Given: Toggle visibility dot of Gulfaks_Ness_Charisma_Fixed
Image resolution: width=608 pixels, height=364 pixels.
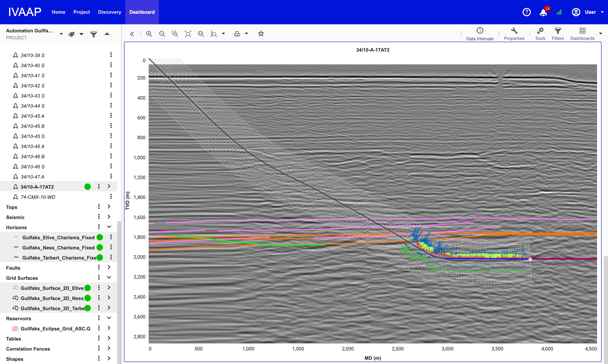Looking at the screenshot, I should click(x=100, y=247).
